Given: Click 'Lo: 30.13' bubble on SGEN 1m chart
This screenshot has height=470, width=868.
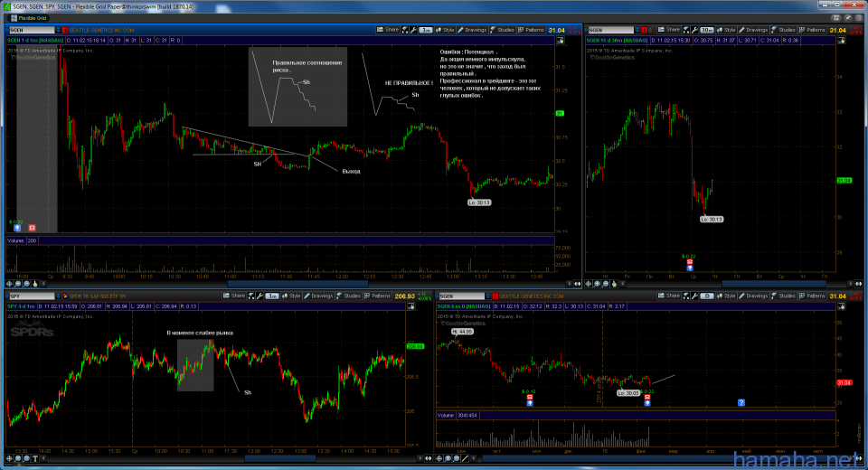Looking at the screenshot, I should (479, 202).
